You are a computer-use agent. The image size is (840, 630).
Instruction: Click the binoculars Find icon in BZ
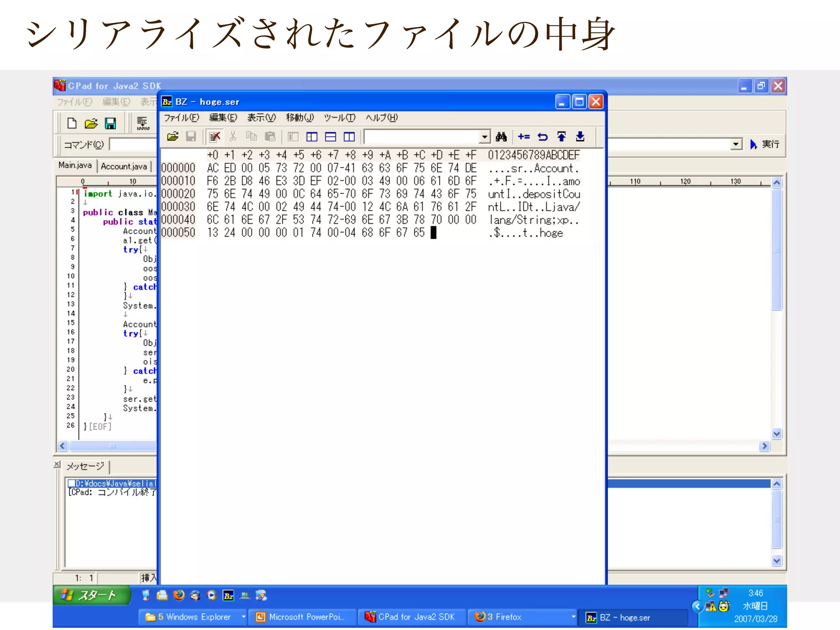click(x=501, y=137)
